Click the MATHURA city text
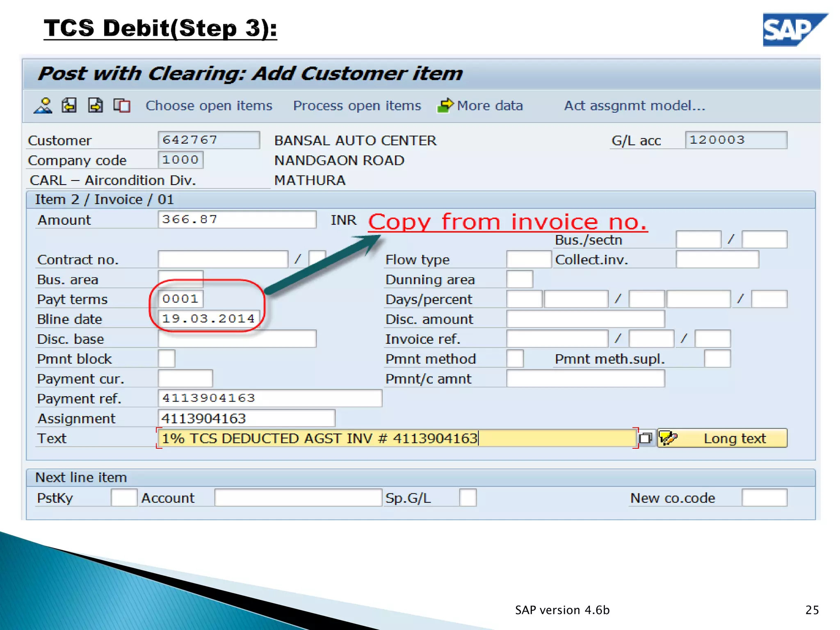 [x=310, y=180]
